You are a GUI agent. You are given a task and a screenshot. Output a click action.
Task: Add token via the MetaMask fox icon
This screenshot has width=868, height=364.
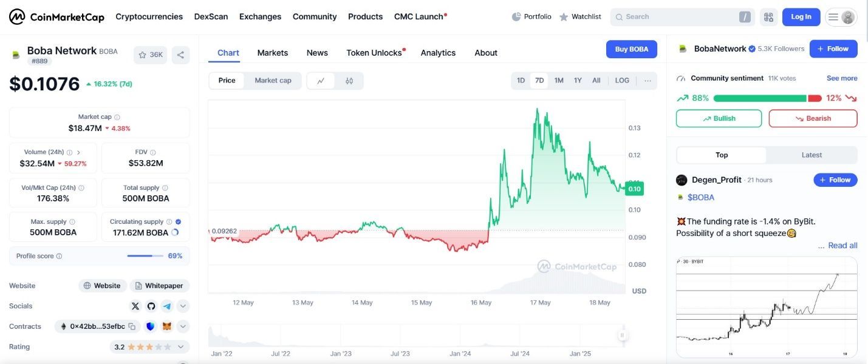166,326
